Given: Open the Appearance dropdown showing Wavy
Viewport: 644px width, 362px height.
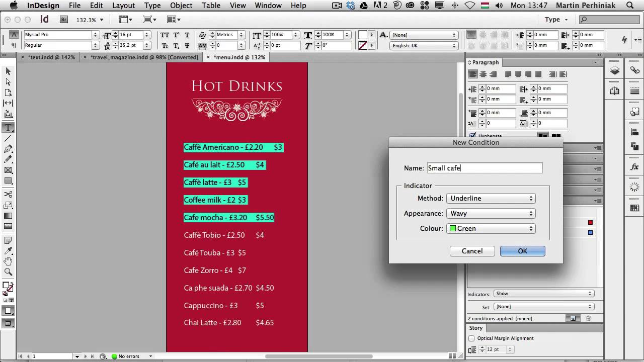Looking at the screenshot, I should (x=491, y=214).
